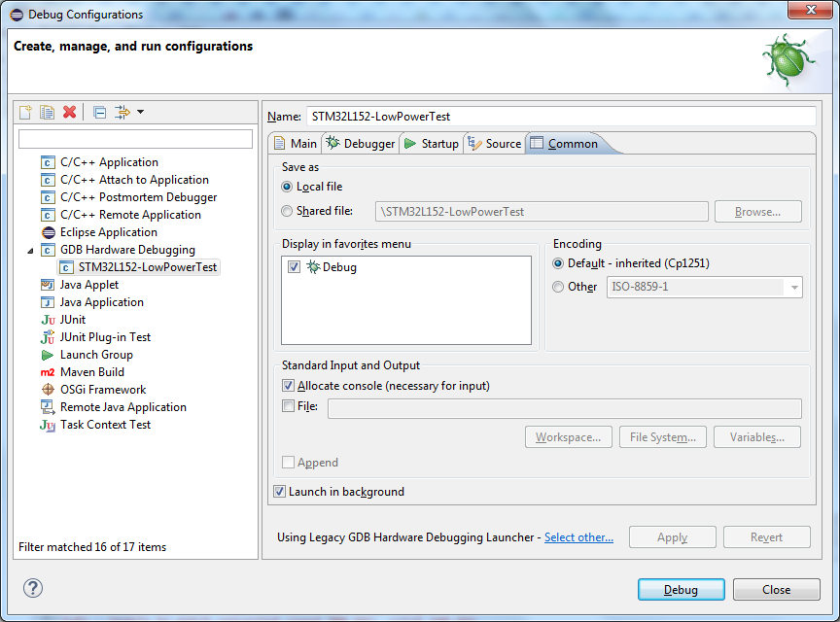Open the filter options dropdown arrow
This screenshot has height=622, width=840.
point(140,112)
